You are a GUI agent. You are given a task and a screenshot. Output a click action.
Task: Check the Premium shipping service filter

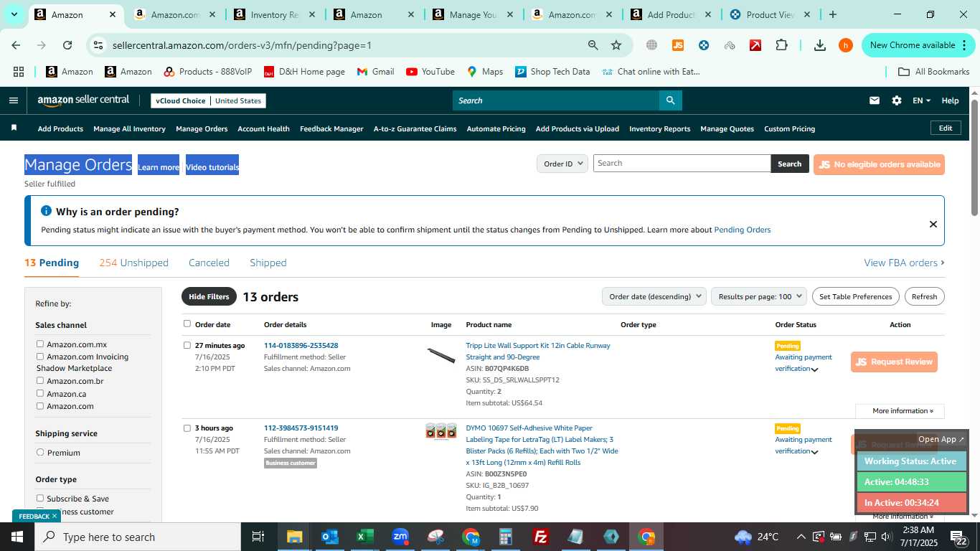[40, 453]
